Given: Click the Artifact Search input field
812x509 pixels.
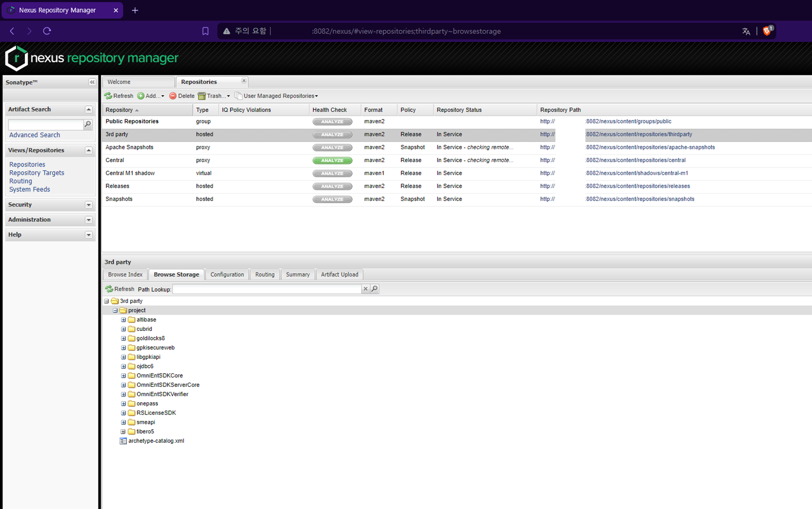Looking at the screenshot, I should coord(46,124).
